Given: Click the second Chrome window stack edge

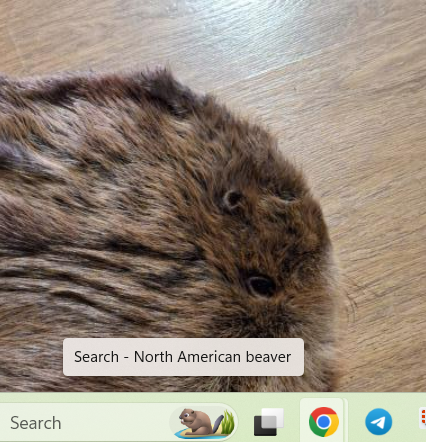Looking at the screenshot, I should (x=346, y=420).
